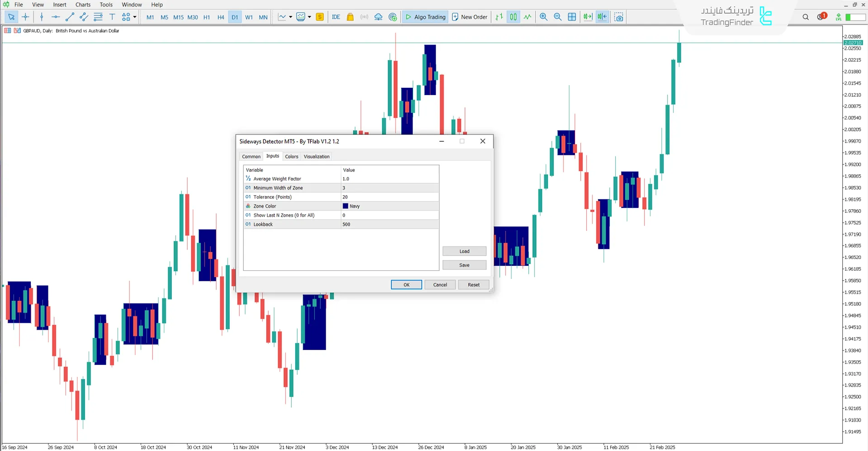Switch to the Colors tab
This screenshot has width=868, height=451.
(291, 157)
